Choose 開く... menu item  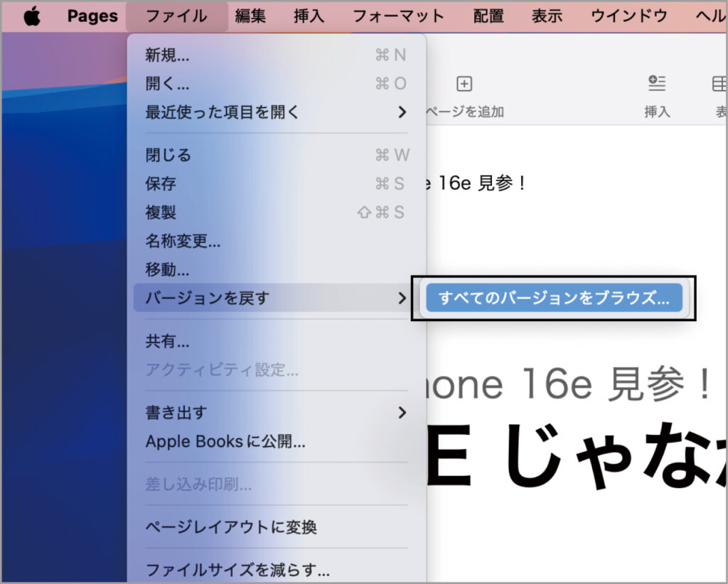point(277,84)
